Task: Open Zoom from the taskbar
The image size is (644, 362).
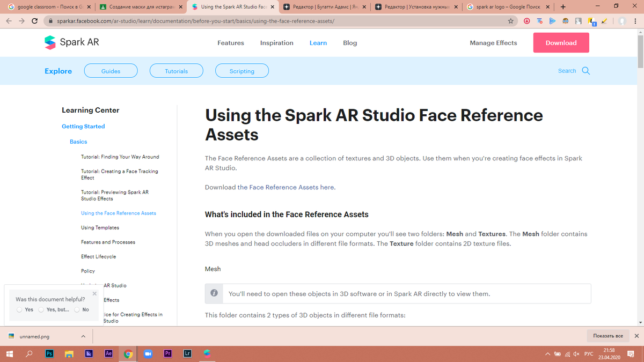Action: tap(148, 353)
